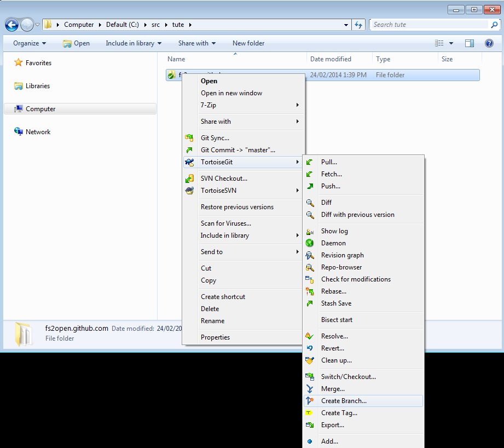Click the Pull icon in TortoiseGit submenu
504x448 pixels.
pos(310,162)
